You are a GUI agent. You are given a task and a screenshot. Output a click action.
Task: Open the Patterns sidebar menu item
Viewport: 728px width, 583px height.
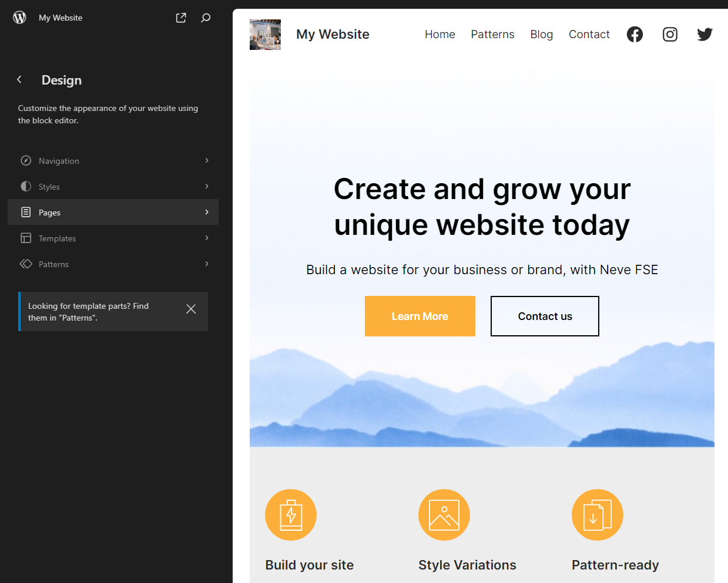tap(113, 264)
